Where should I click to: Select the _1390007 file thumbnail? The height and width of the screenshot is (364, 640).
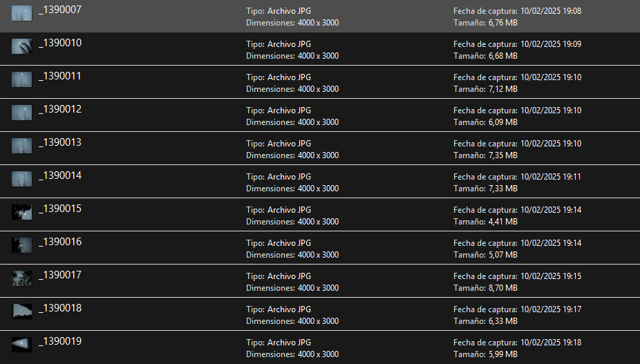(x=21, y=13)
